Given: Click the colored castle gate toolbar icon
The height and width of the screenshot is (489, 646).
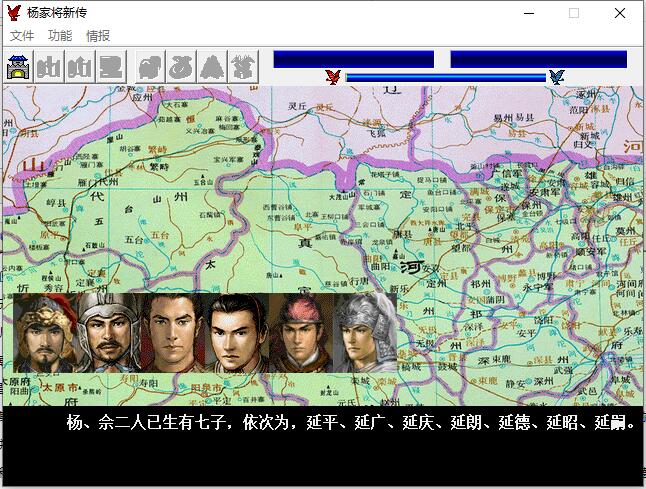Looking at the screenshot, I should click(19, 67).
